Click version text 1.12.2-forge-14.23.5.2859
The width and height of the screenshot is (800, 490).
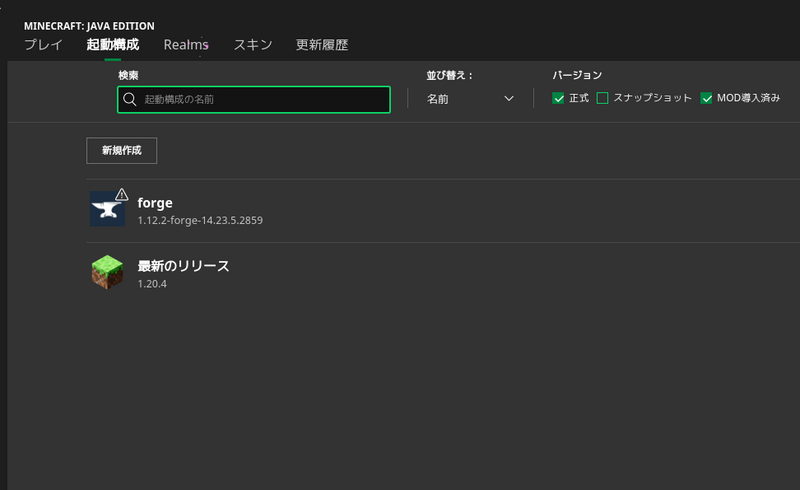200,220
